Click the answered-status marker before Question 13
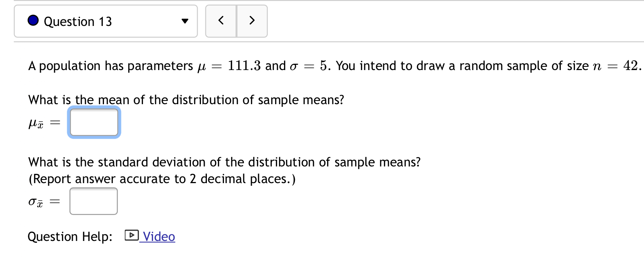This screenshot has width=644, height=258. coord(33,21)
